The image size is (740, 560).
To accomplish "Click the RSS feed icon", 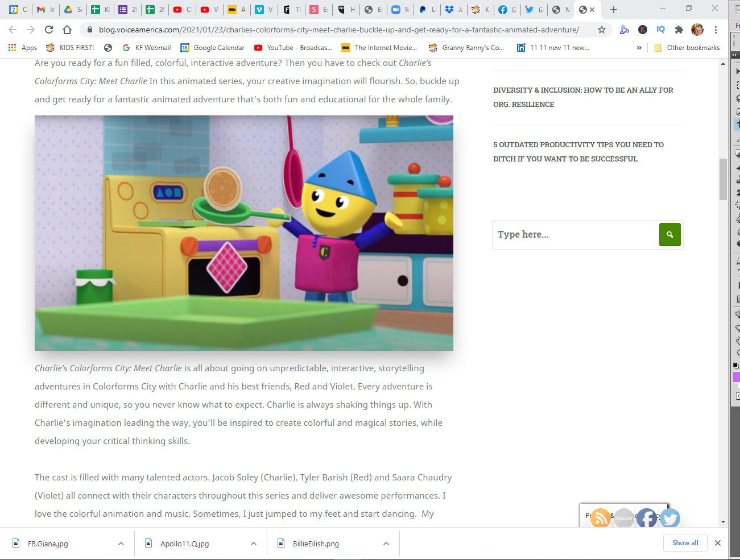I will tap(600, 518).
